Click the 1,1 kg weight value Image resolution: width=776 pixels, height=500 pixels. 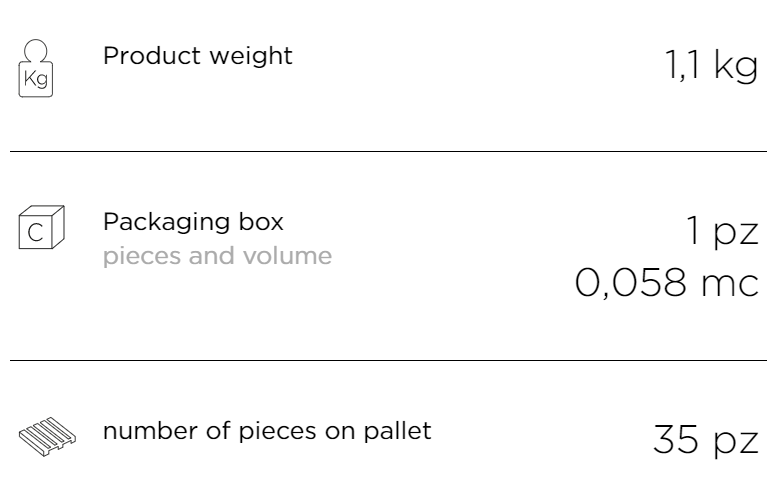point(711,65)
